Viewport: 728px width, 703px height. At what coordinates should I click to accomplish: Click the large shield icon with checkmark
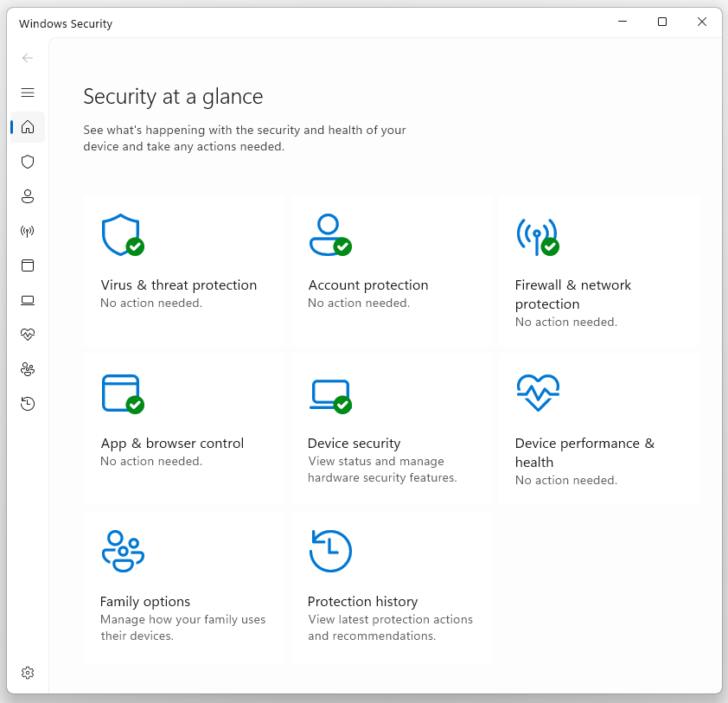click(123, 235)
